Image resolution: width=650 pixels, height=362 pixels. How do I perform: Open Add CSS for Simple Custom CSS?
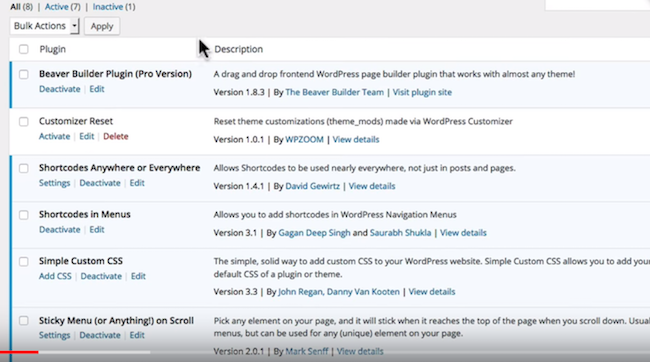pyautogui.click(x=55, y=276)
